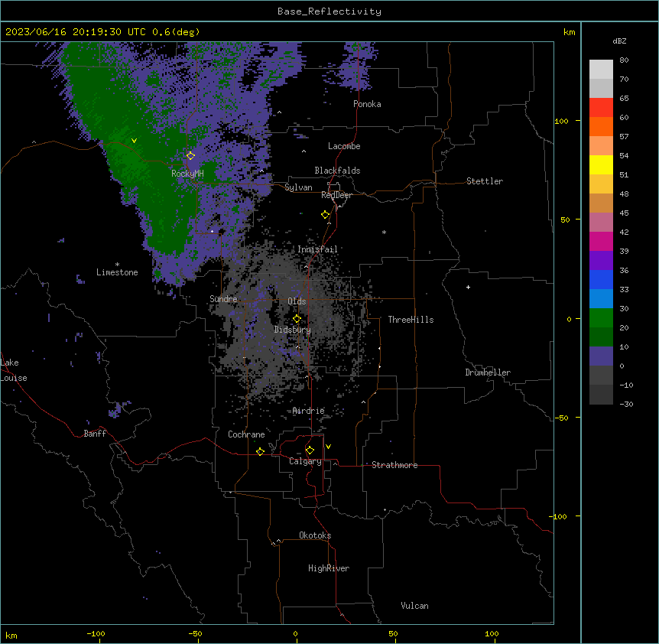Click the 0.6(deg) elevation angle text

coord(176,32)
